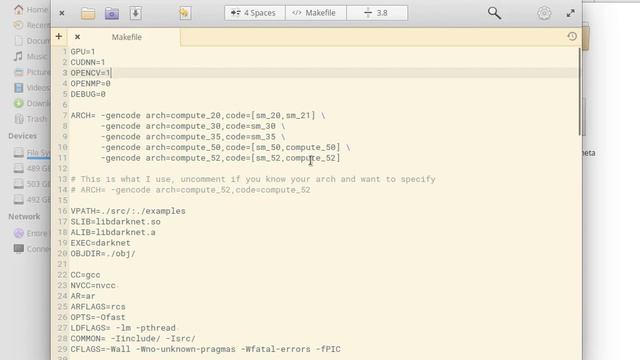Open Documents in the file manager sidebar
Viewport: 640px width, 360px height.
(31, 41)
